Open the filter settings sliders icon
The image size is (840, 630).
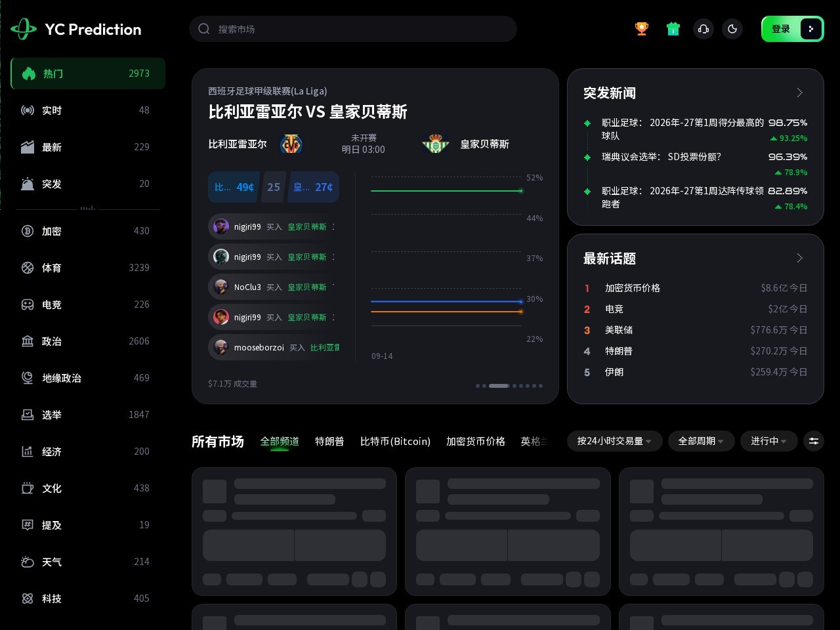[814, 441]
